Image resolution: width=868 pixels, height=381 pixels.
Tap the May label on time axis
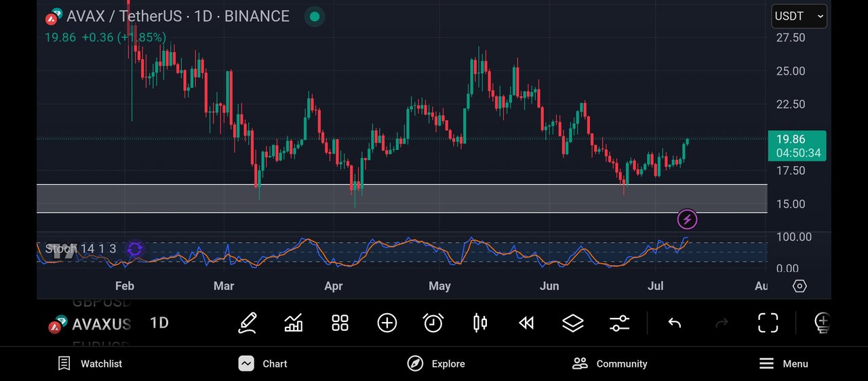click(x=439, y=286)
